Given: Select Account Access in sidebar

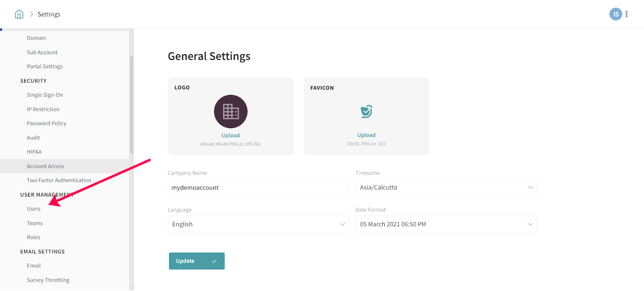Looking at the screenshot, I should (45, 166).
